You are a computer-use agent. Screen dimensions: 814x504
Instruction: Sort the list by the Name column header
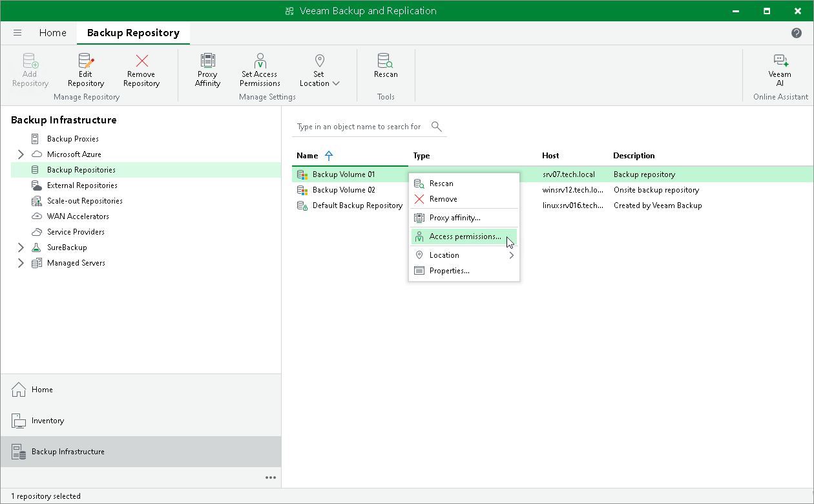(308, 156)
